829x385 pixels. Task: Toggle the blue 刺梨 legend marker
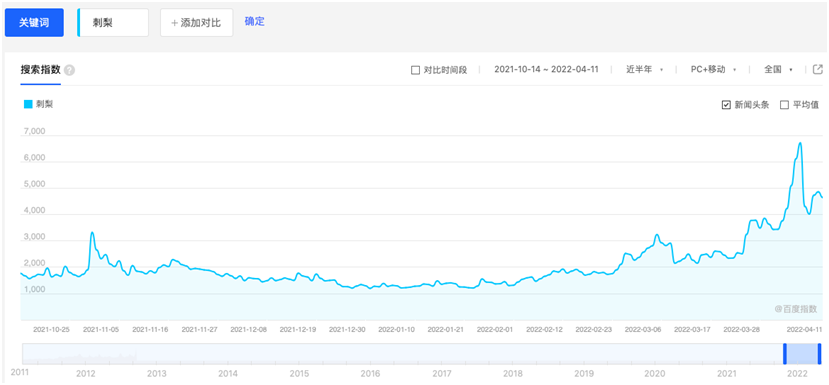[28, 104]
